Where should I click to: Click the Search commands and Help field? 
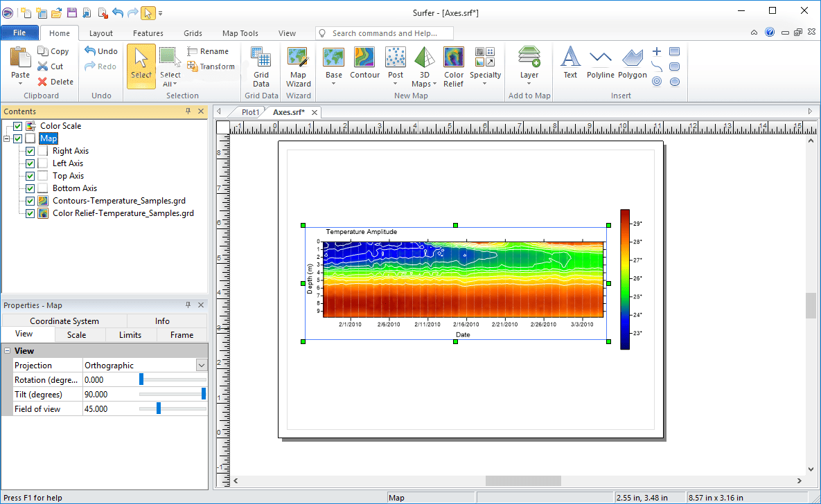click(x=385, y=33)
